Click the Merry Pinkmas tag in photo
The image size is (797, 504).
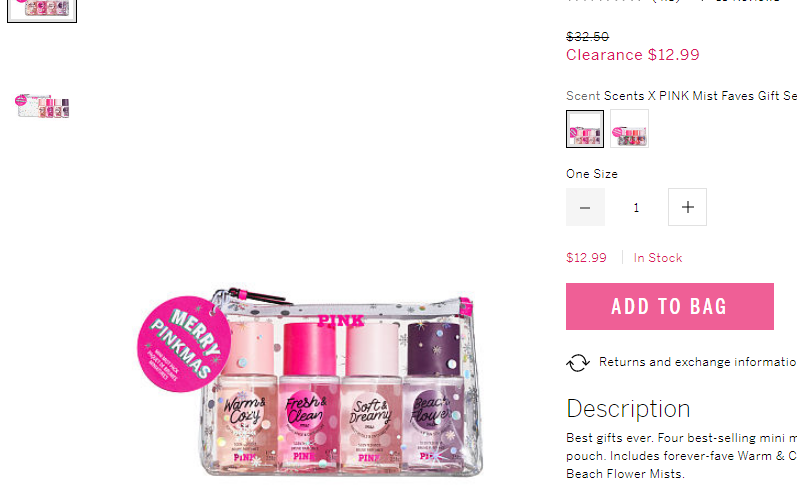pos(183,344)
